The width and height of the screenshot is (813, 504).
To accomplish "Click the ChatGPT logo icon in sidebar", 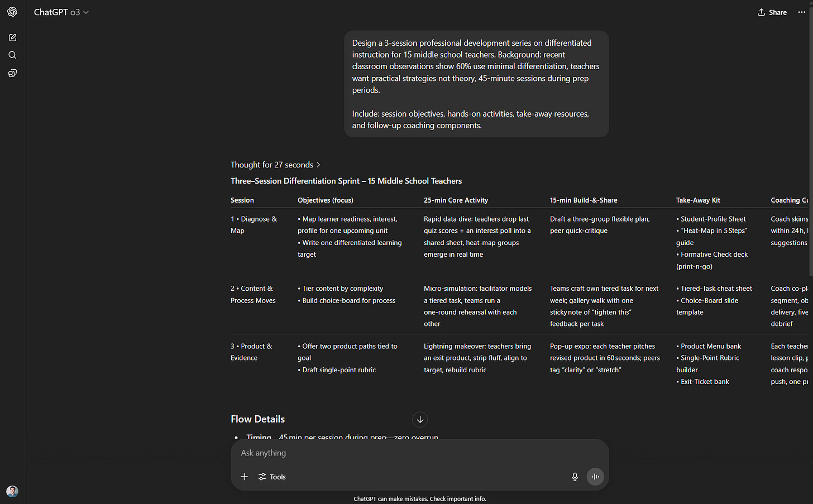I will (12, 12).
